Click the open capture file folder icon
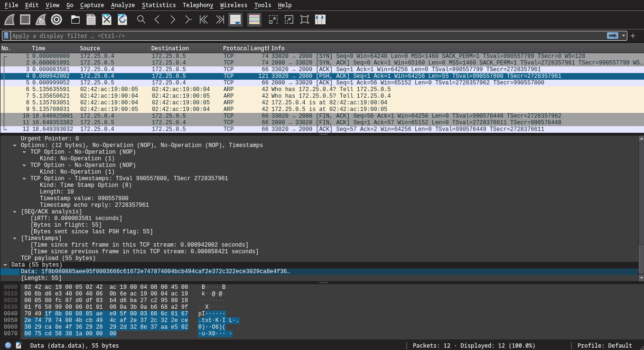The height and width of the screenshot is (350, 644). (x=75, y=19)
